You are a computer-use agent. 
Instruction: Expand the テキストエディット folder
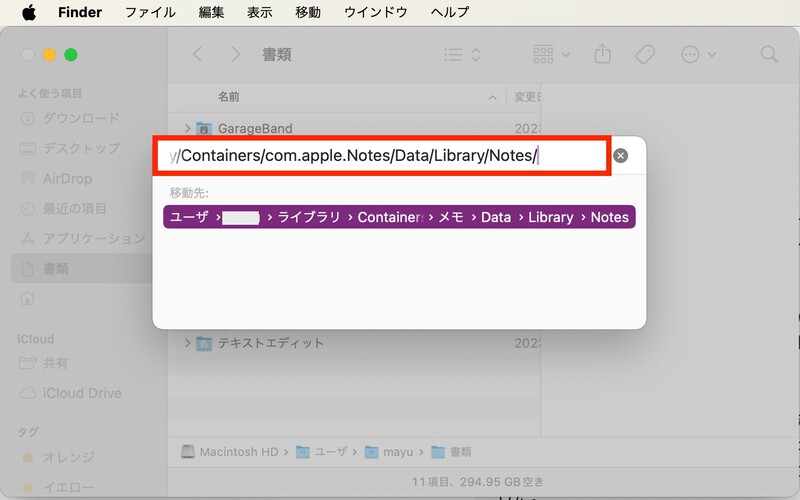[x=188, y=343]
